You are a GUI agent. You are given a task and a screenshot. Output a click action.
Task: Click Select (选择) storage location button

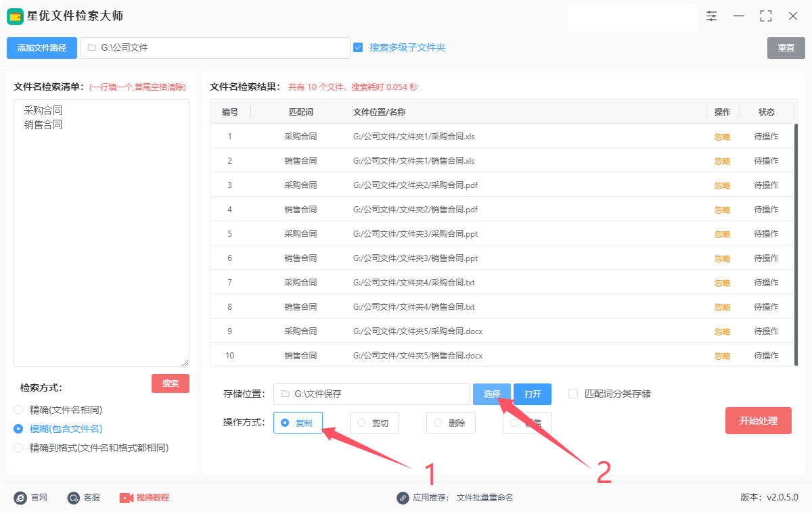click(492, 394)
